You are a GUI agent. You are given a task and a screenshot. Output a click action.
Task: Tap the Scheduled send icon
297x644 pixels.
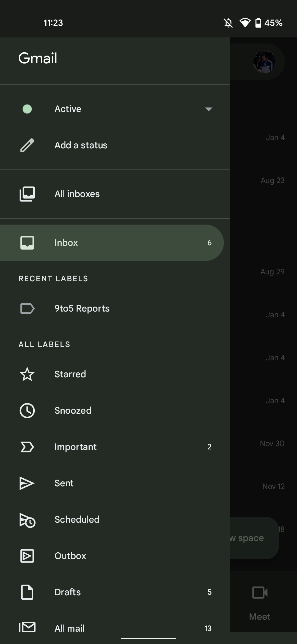[27, 520]
